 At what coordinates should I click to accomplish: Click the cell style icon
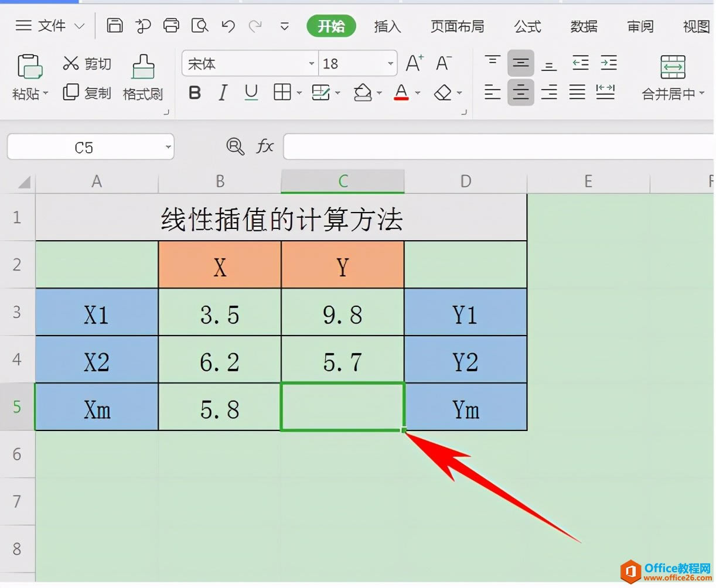pos(321,92)
